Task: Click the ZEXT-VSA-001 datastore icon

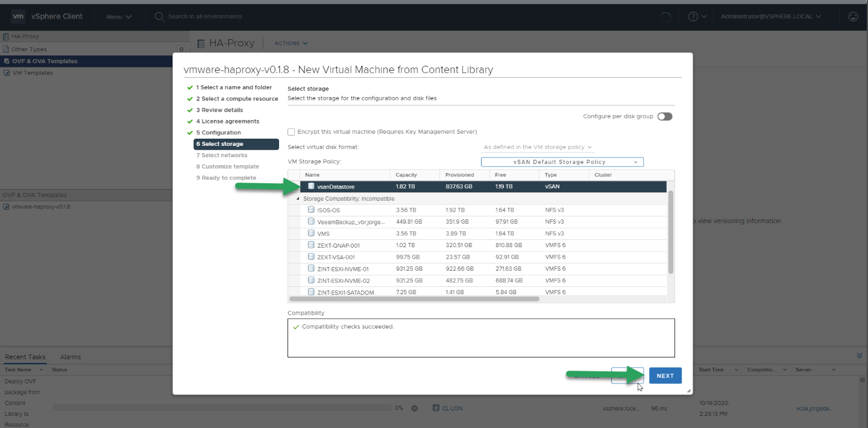Action: [x=311, y=257]
